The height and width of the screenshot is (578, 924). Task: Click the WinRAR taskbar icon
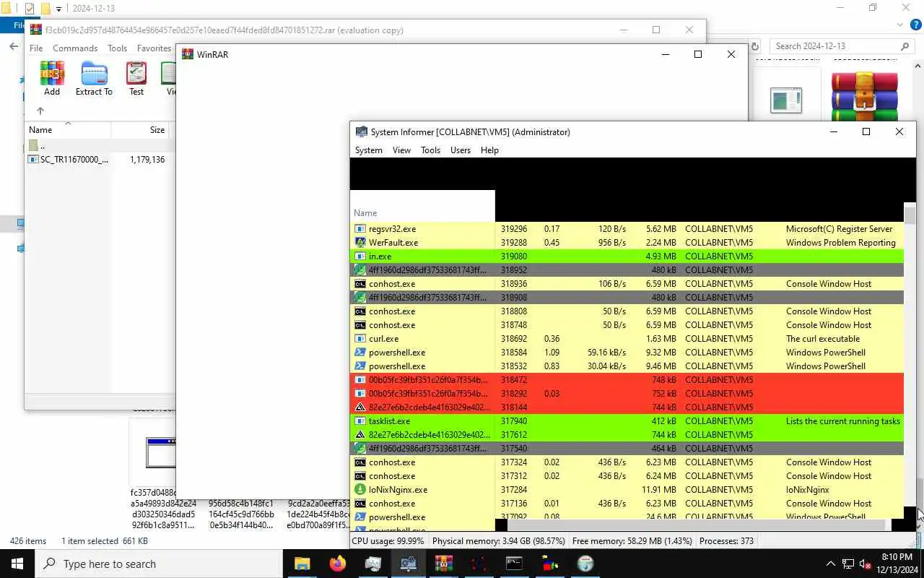point(443,564)
